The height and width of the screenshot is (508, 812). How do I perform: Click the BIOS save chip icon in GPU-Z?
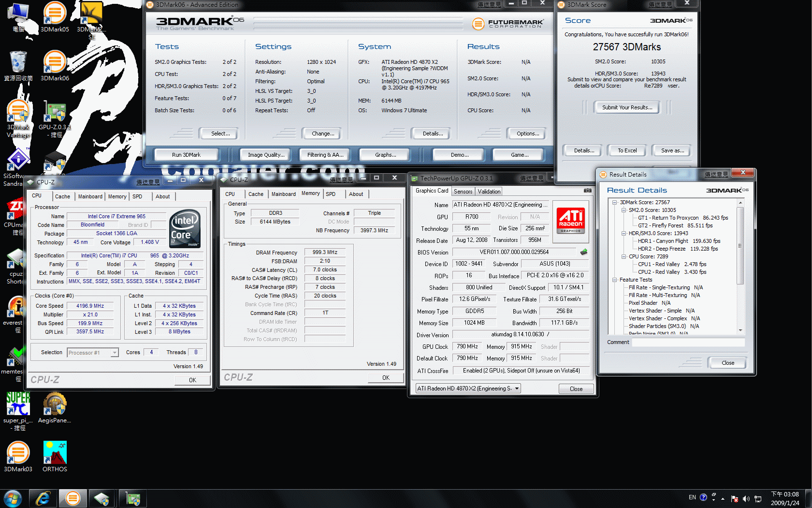584,252
